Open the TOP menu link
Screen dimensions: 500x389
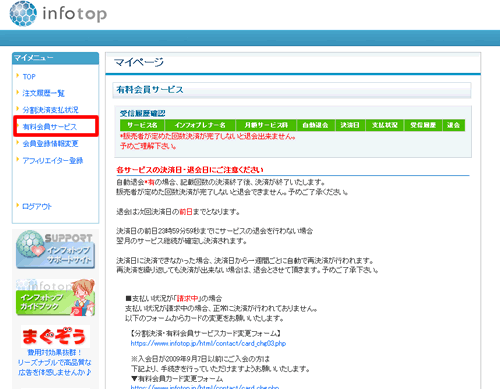[x=29, y=77]
